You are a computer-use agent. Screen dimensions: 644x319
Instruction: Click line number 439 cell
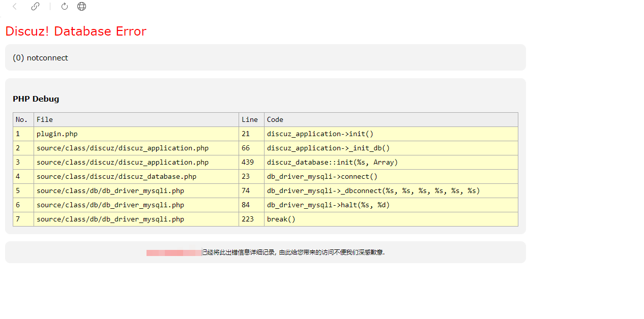click(x=252, y=163)
